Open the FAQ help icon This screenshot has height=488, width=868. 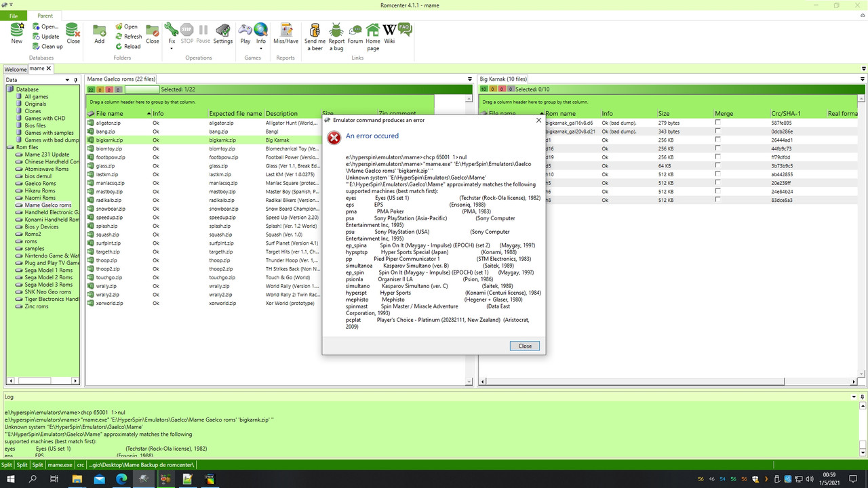pyautogui.click(x=405, y=29)
